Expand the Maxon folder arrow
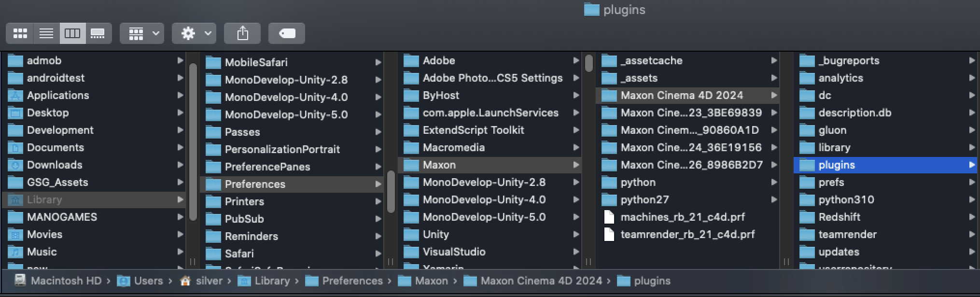 point(576,165)
